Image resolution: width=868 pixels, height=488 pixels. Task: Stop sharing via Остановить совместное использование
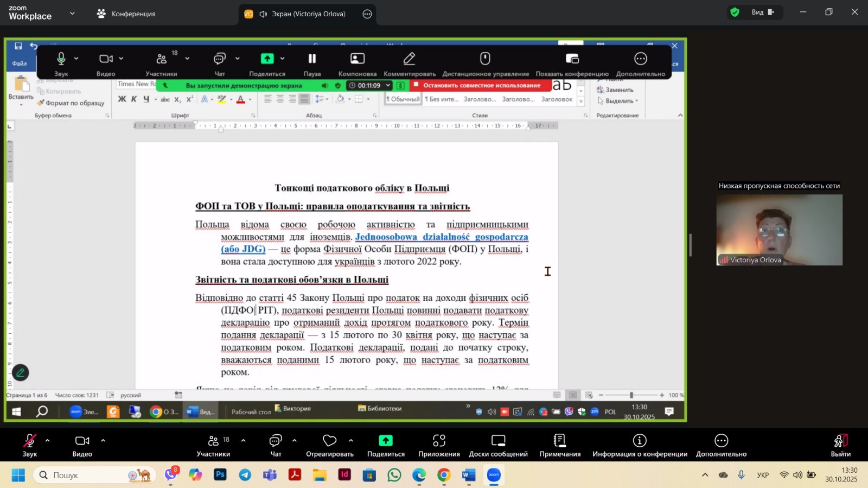pos(481,85)
